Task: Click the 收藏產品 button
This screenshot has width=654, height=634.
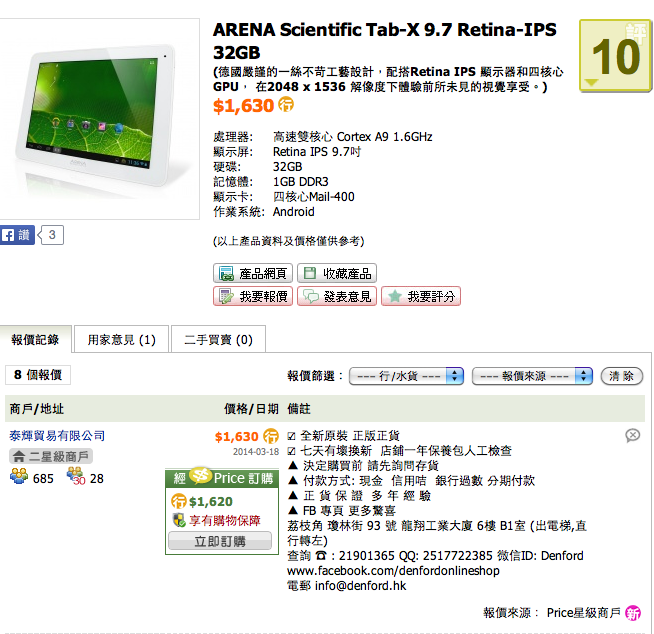Action: pos(337,274)
